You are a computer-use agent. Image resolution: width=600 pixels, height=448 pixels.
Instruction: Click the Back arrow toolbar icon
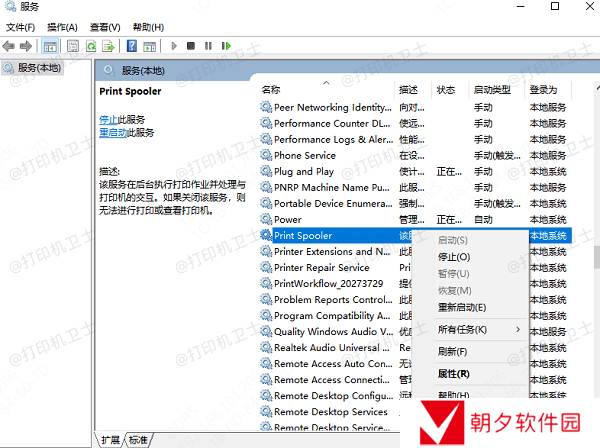(x=10, y=46)
